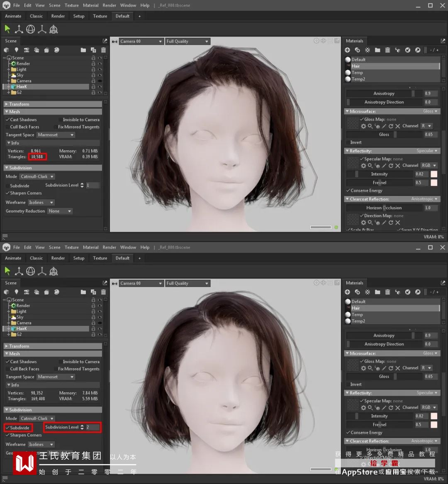This screenshot has height=484, width=448.
Task: Click the Materials trash icon in upper window
Action: [x=387, y=50]
